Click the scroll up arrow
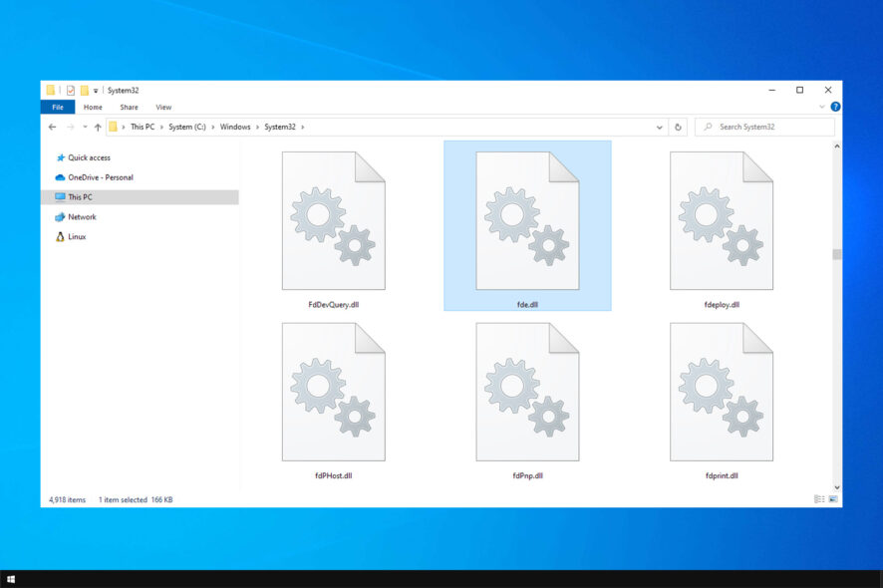Image resolution: width=883 pixels, height=588 pixels. [x=837, y=147]
